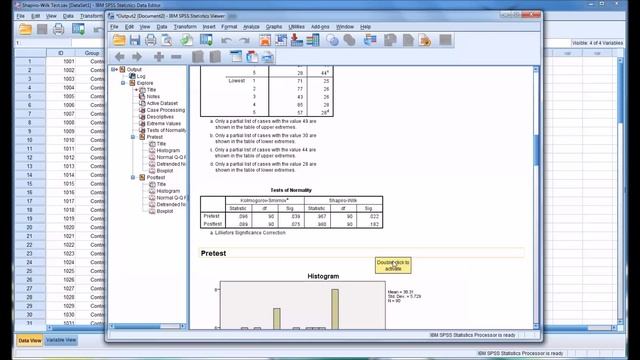
Task: Collapse the Posttest node in the outline tree
Action: pos(133,178)
